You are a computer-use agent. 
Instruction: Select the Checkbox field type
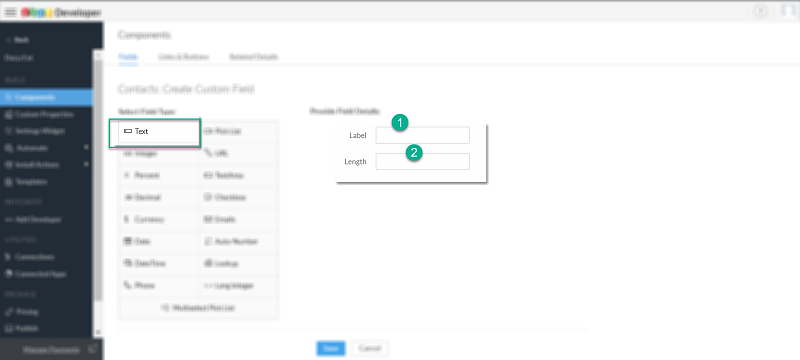tap(238, 197)
